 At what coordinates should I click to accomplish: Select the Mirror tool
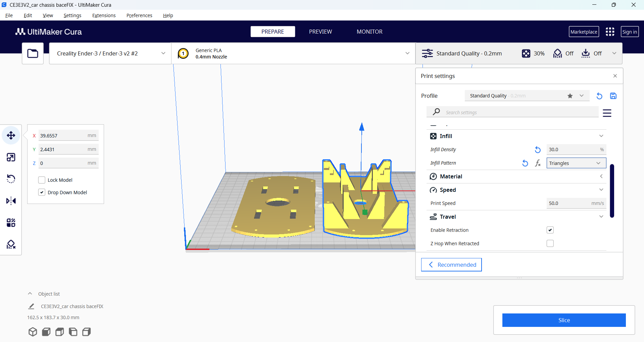pyautogui.click(x=11, y=201)
